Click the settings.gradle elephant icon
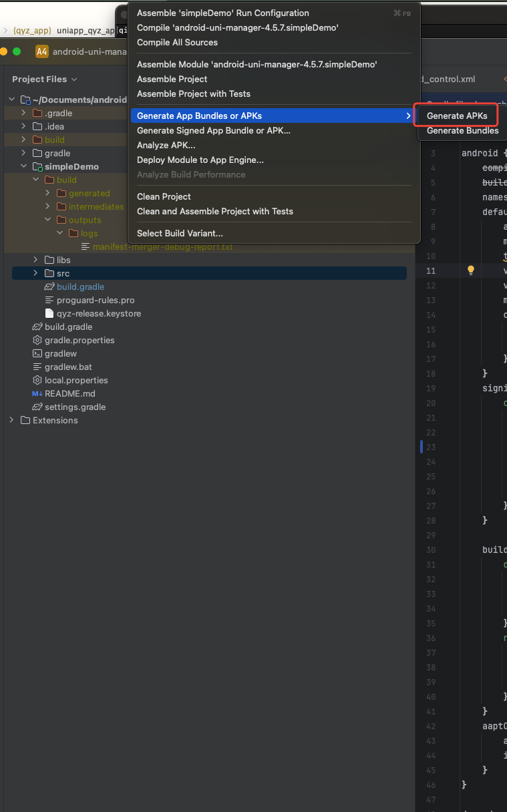Image resolution: width=507 pixels, height=812 pixels. coord(37,407)
